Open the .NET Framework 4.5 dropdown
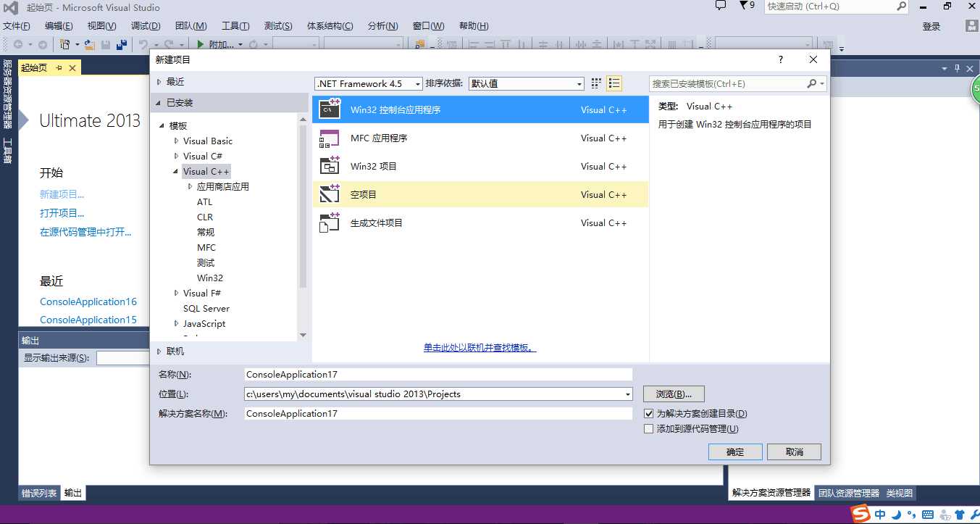 [369, 83]
